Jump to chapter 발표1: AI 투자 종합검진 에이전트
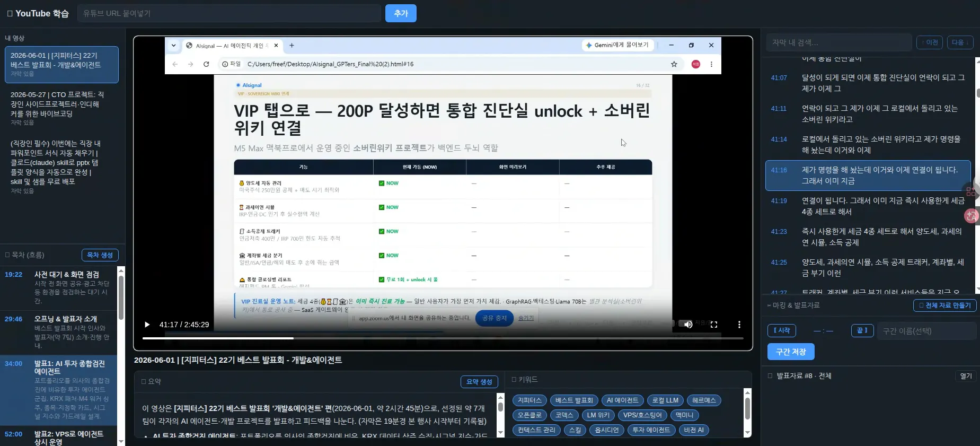Image resolution: width=980 pixels, height=446 pixels. pos(58,390)
